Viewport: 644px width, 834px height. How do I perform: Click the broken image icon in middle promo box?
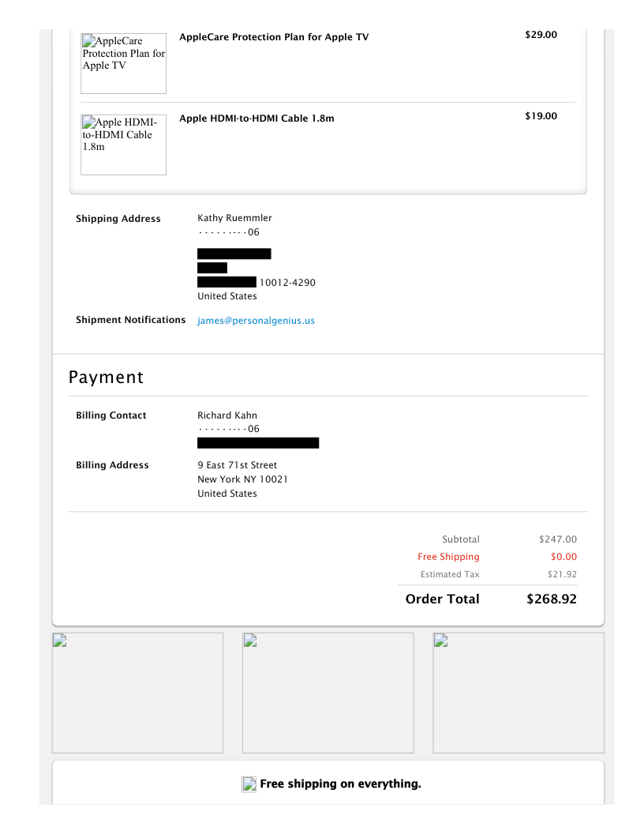[x=249, y=641]
